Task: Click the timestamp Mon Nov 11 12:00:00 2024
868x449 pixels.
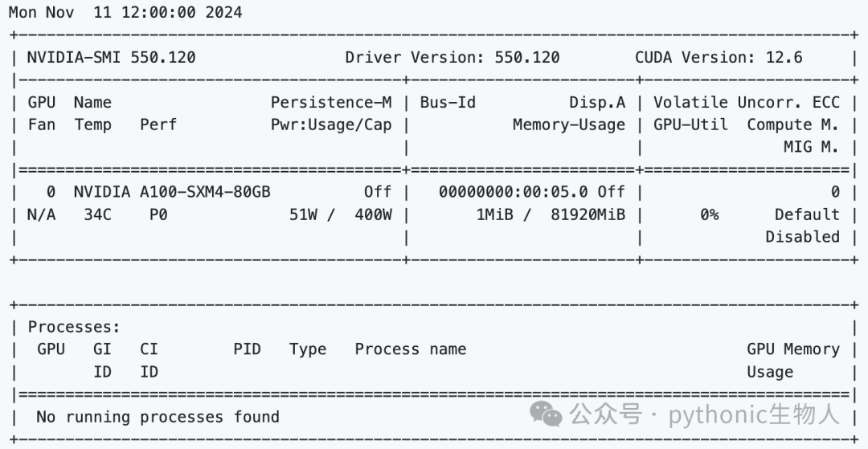Action: click(x=125, y=12)
